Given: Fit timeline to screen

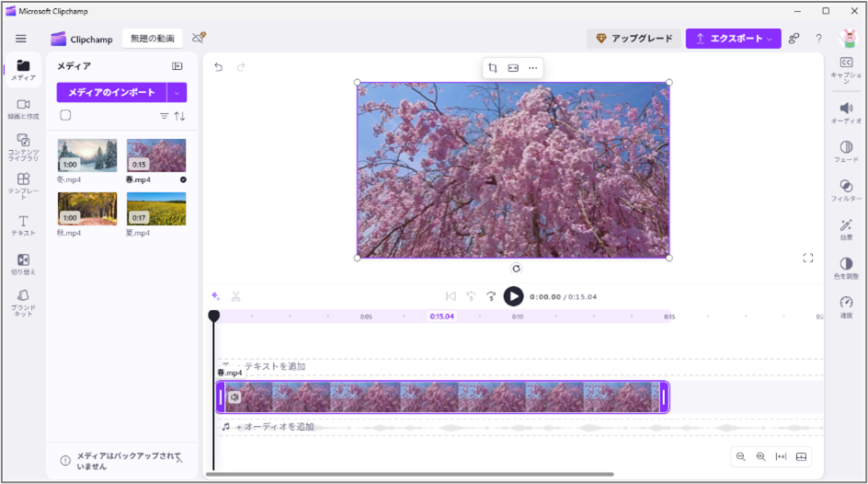Looking at the screenshot, I should click(781, 457).
